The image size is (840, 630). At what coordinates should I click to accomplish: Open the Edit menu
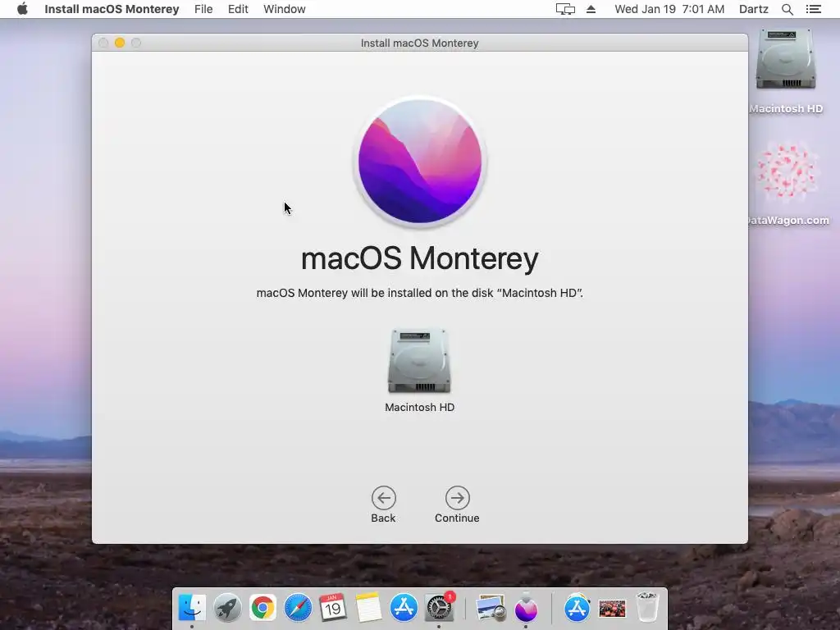238,9
